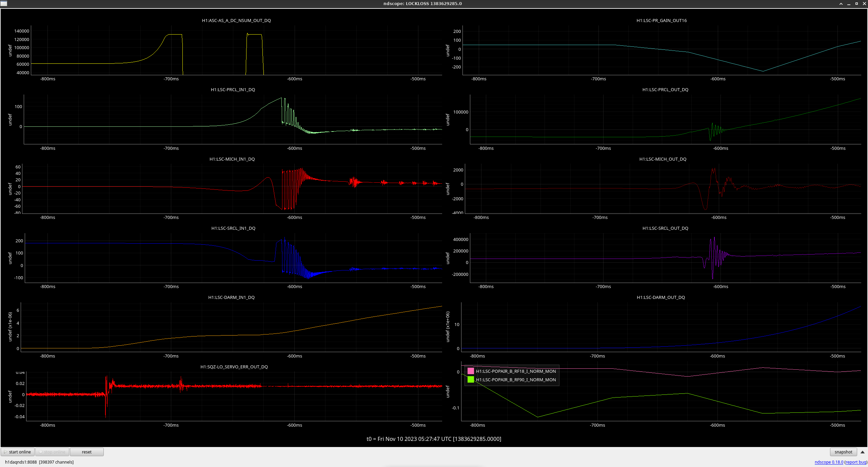Click the SQZ-LO_SERVO glitch spike in red trace
Image resolution: width=868 pixels, height=467 pixels.
click(106, 396)
